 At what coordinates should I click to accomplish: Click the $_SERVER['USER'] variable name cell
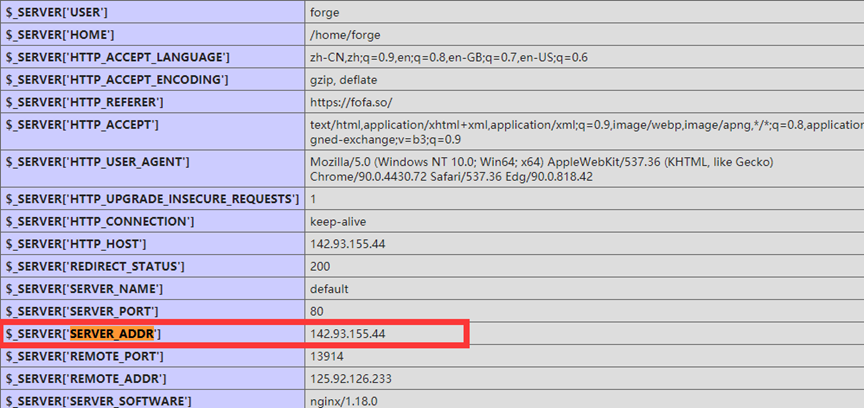57,12
